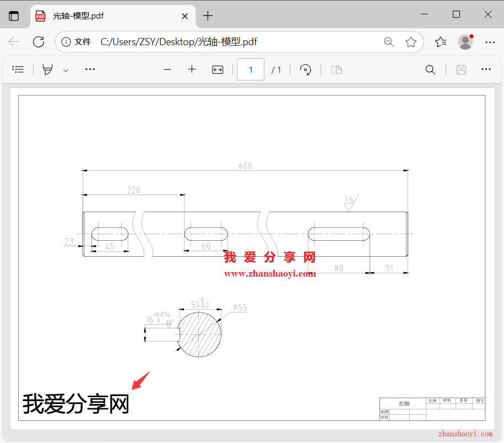Save the PDF file
This screenshot has width=504, height=443.
click(461, 69)
